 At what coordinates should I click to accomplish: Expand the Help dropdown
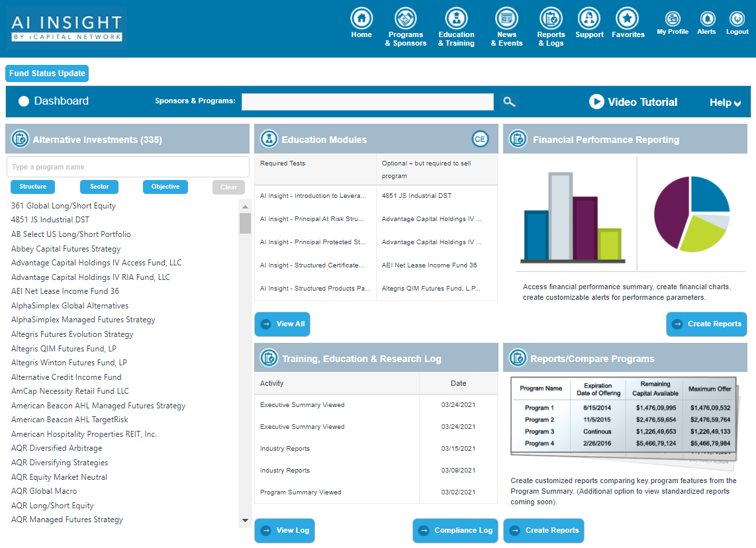725,103
